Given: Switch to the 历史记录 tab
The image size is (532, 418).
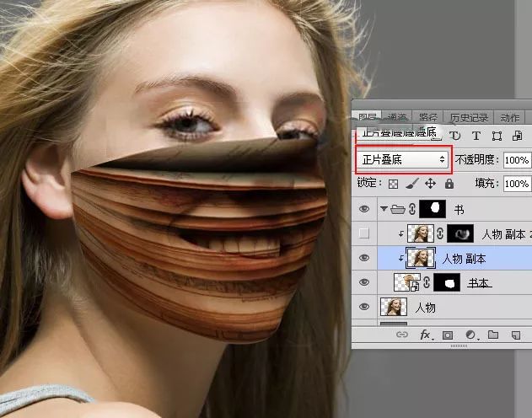Looking at the screenshot, I should (x=469, y=117).
